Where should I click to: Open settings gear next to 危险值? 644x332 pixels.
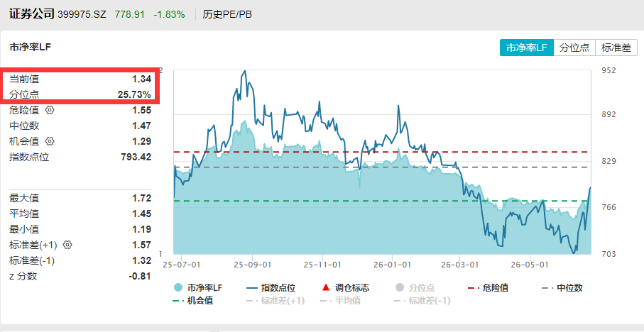click(x=50, y=110)
